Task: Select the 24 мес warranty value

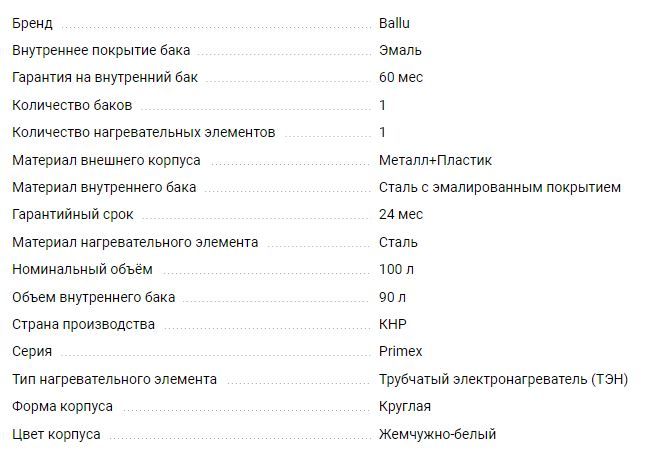Action: (x=401, y=215)
